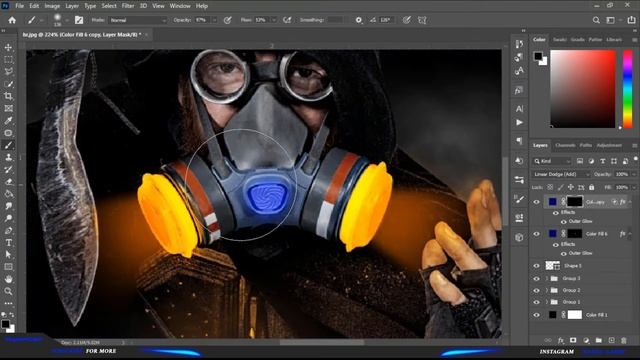This screenshot has height=360, width=640.
Task: Open layer Opacity dropdown arrow
Action: click(634, 174)
